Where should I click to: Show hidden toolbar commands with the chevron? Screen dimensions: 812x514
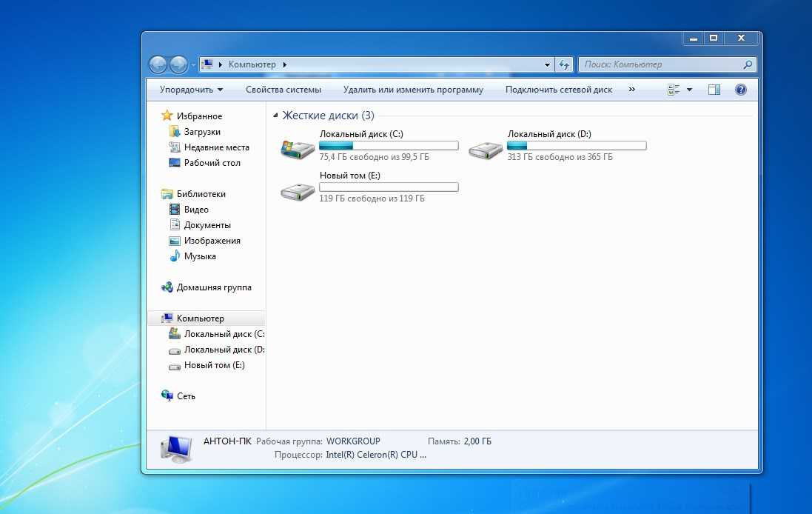pyautogui.click(x=631, y=90)
